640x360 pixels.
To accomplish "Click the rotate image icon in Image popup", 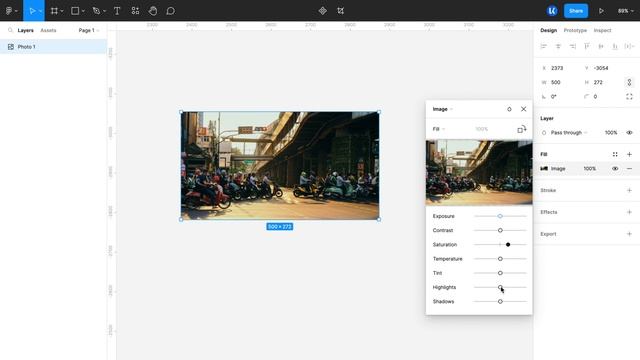I will (x=522, y=129).
